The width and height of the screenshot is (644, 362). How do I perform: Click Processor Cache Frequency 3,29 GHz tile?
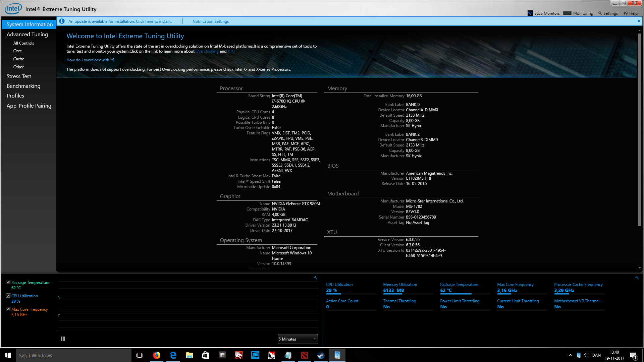pyautogui.click(x=579, y=288)
